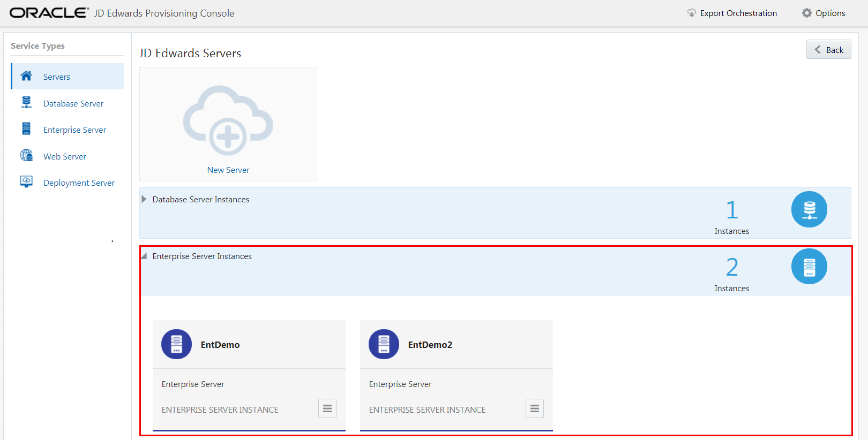Click ENTERPRISE SERVER INSTANCE label on EntDemo2 card
This screenshot has width=868, height=440.
[x=428, y=409]
